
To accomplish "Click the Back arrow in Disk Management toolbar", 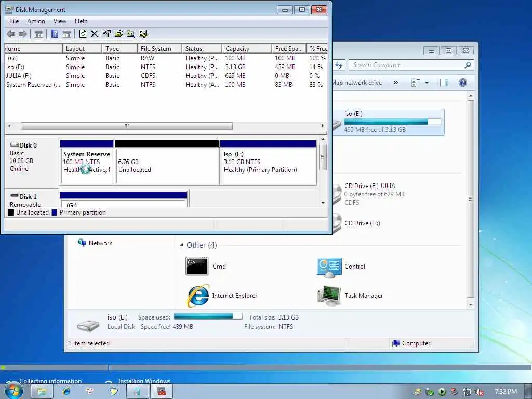I will pos(11,34).
